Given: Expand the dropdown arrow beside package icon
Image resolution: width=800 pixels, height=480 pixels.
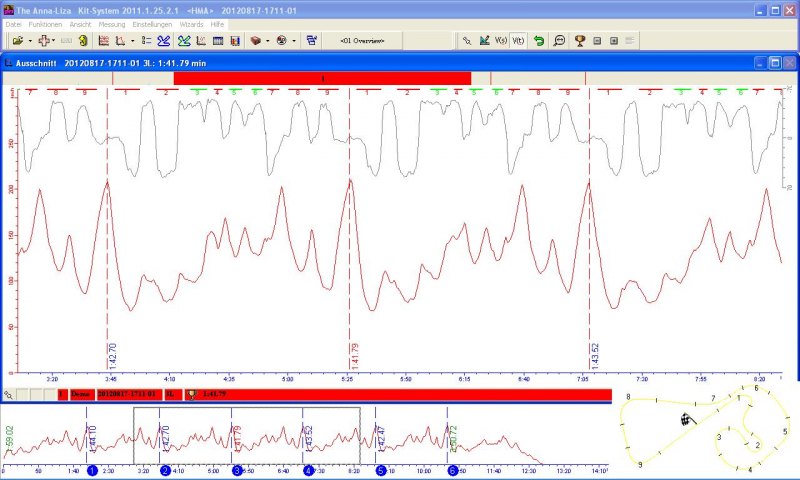Looking at the screenshot, I should (268, 41).
